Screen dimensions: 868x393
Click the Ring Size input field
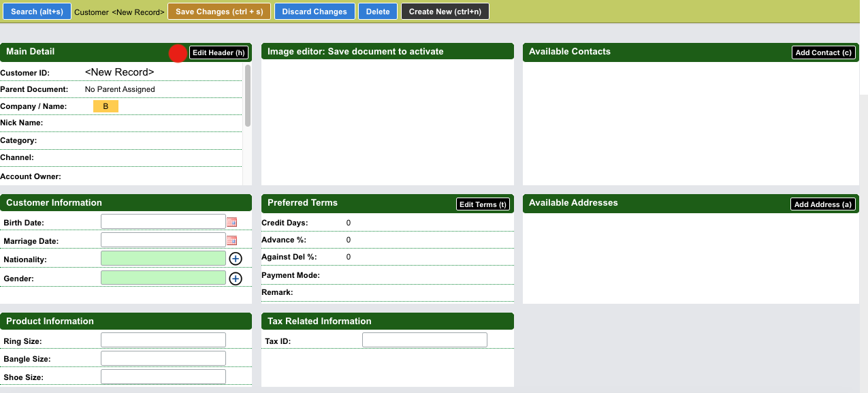pos(163,339)
